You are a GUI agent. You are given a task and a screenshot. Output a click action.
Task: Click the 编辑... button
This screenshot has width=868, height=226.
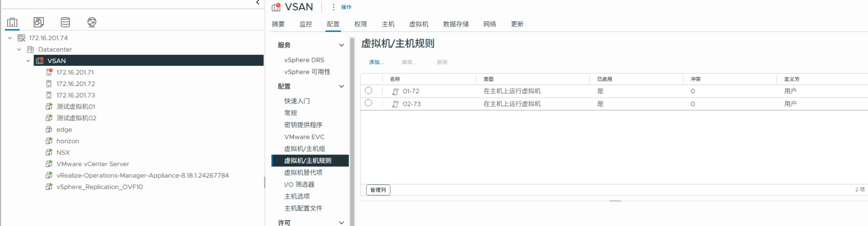point(409,62)
